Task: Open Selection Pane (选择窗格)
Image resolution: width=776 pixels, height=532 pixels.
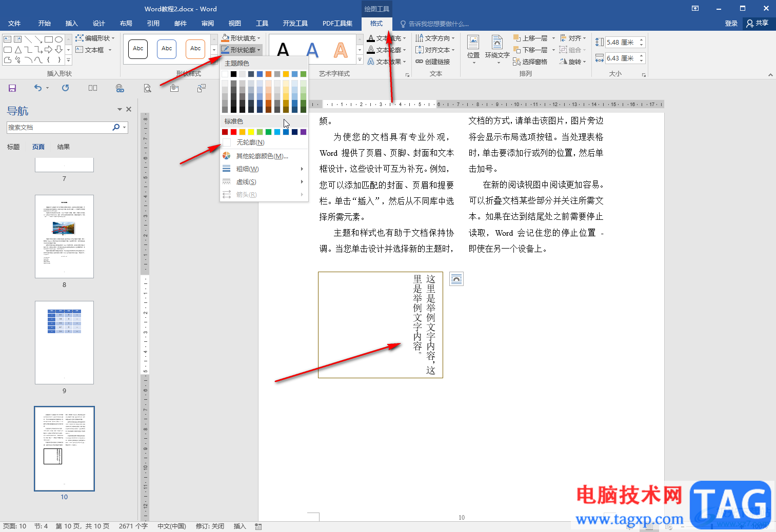Action: click(x=530, y=62)
